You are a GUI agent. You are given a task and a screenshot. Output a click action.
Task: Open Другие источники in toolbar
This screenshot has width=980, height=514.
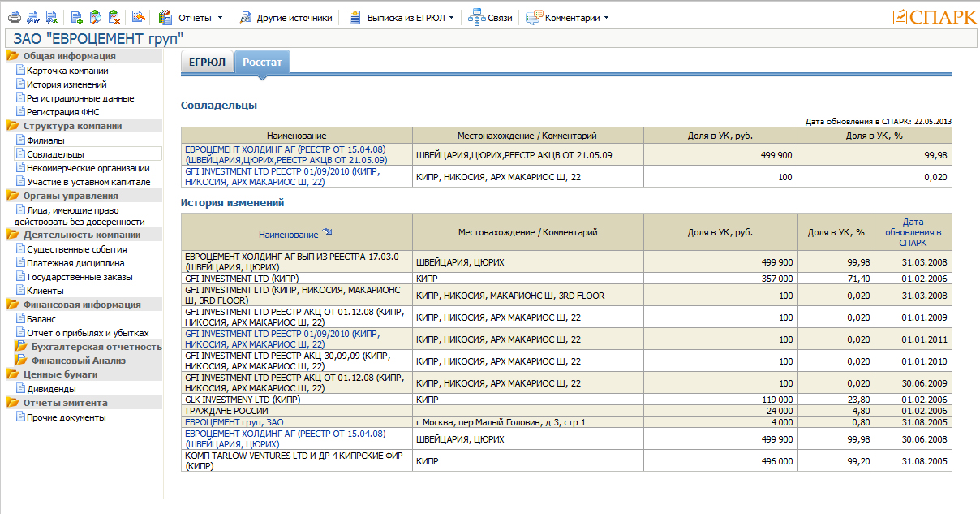pos(286,18)
